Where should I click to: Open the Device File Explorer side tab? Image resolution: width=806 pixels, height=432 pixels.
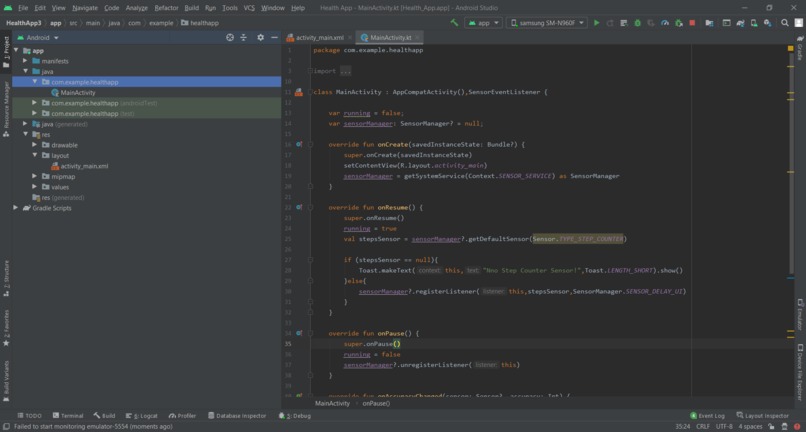(x=800, y=372)
